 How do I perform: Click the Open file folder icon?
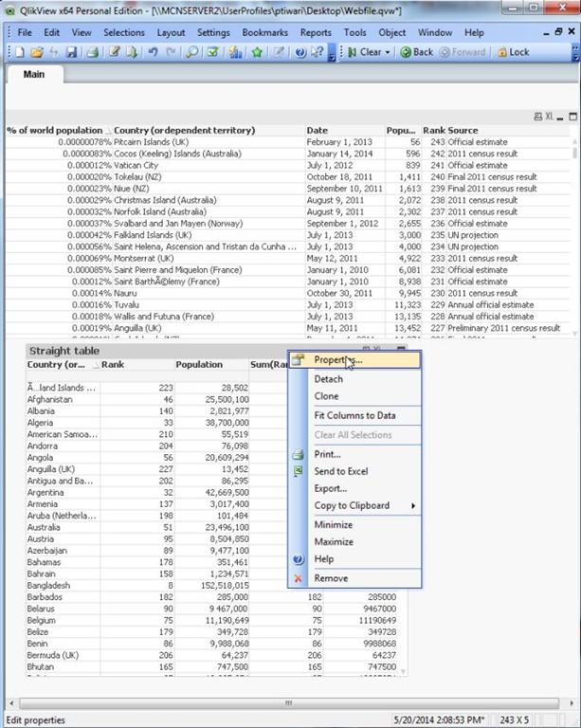[x=37, y=52]
